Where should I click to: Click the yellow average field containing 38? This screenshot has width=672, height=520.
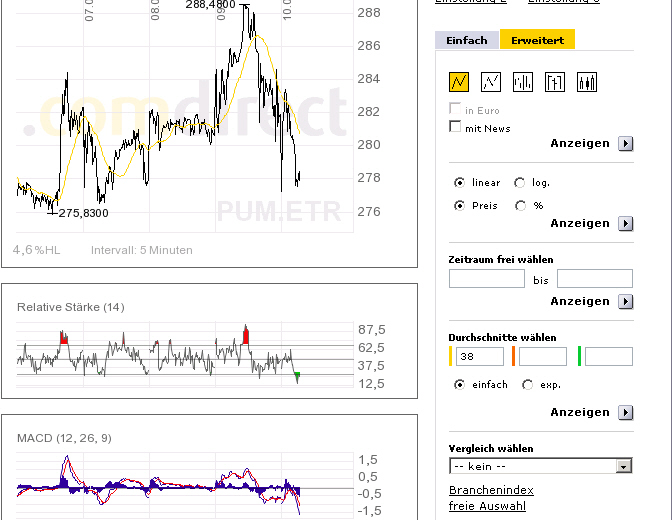(x=480, y=357)
